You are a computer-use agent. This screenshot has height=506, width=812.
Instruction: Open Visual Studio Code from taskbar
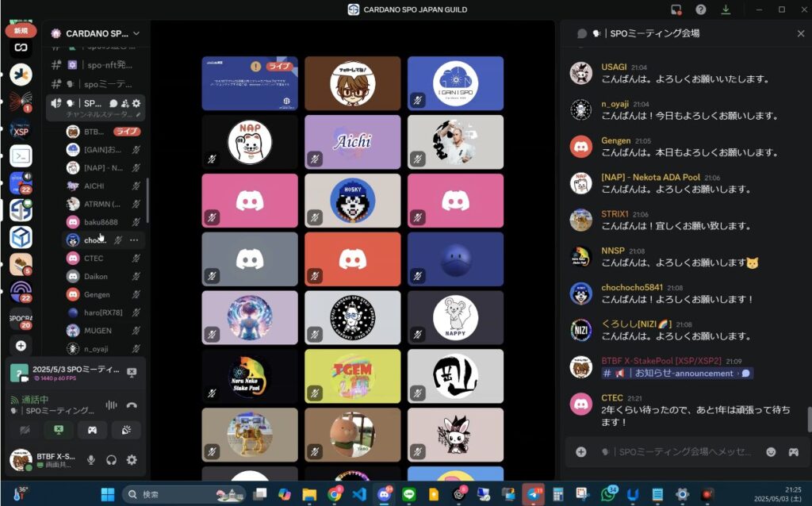pos(359,495)
